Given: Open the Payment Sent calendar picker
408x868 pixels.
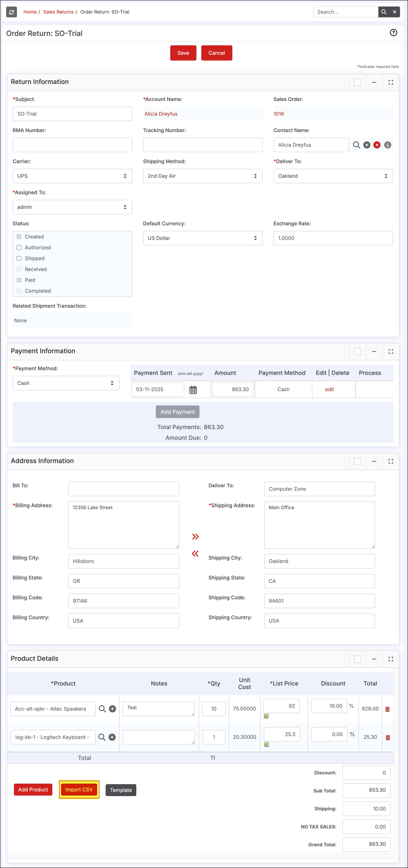Looking at the screenshot, I should pos(193,390).
